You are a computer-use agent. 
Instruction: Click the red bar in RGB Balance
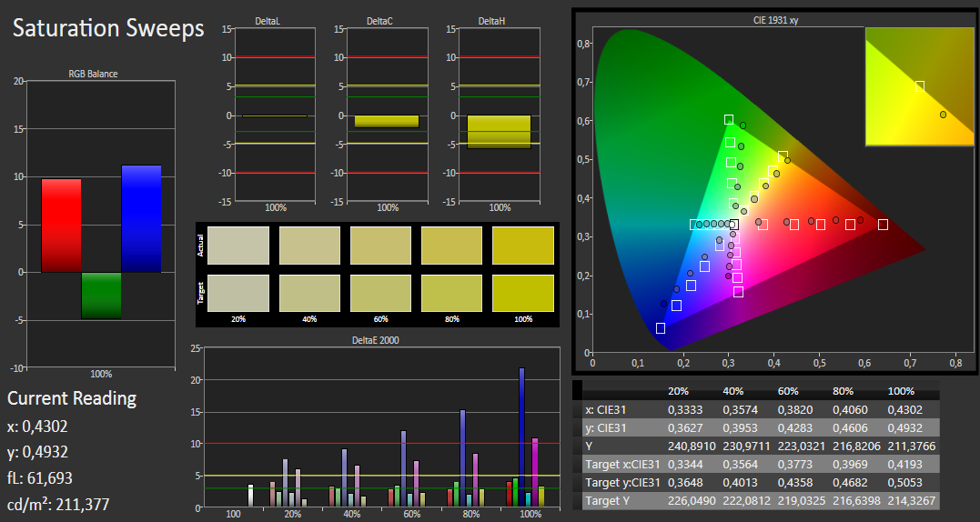click(x=61, y=226)
